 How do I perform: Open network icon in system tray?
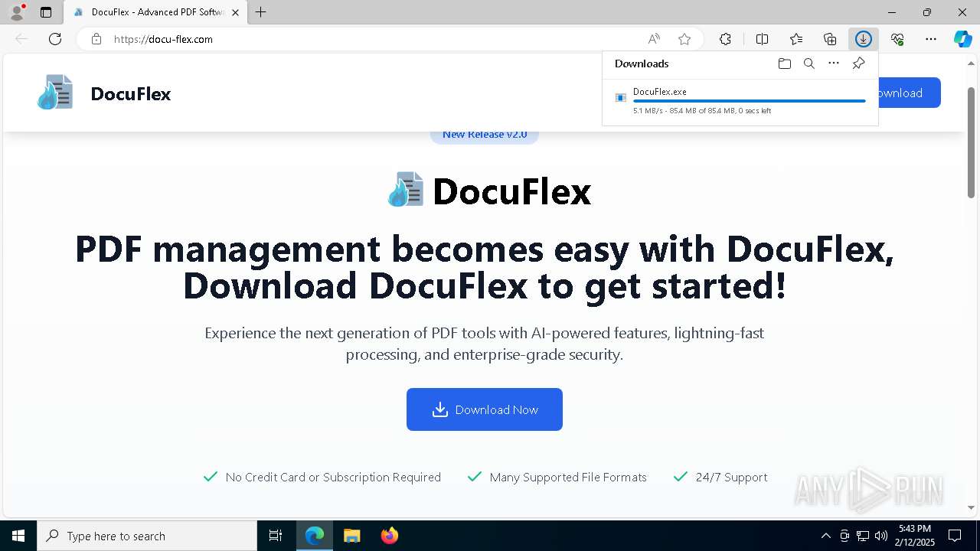coord(863,536)
